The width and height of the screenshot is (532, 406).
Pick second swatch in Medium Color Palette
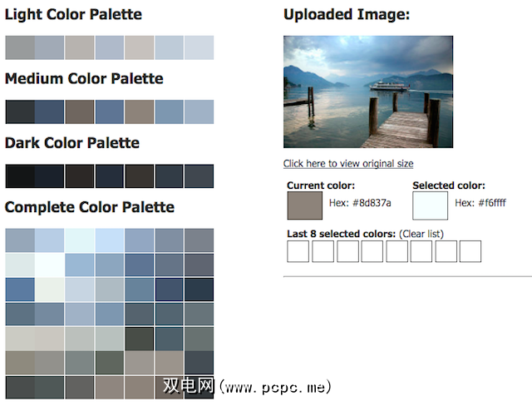tap(50, 111)
